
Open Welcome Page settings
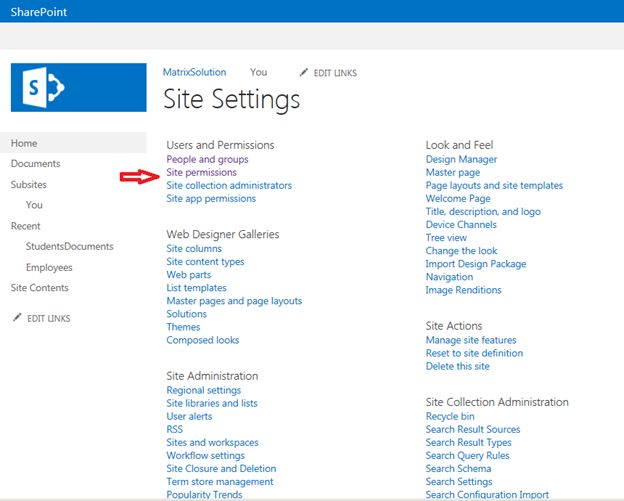458,199
